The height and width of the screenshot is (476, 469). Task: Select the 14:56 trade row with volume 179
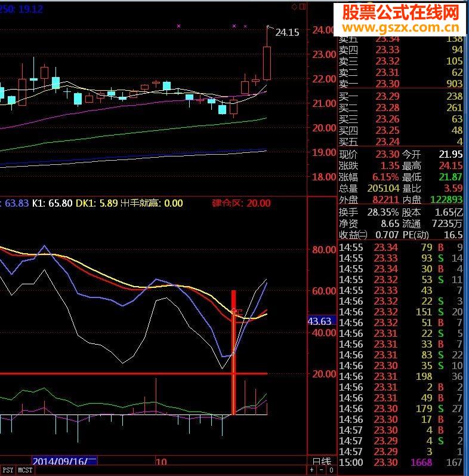pyautogui.click(x=401, y=409)
